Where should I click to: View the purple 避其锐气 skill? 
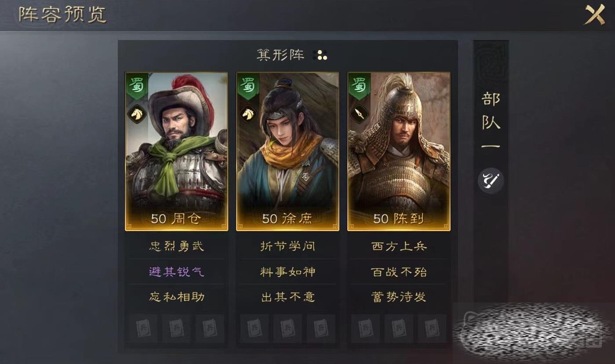[177, 272]
